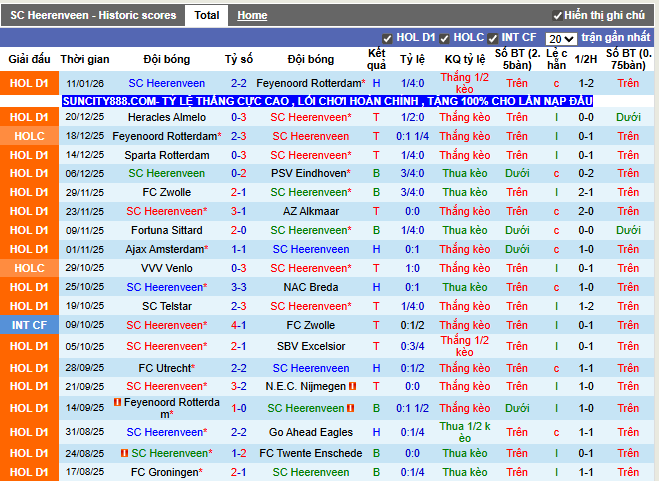Open the Home tab

pyautogui.click(x=252, y=16)
